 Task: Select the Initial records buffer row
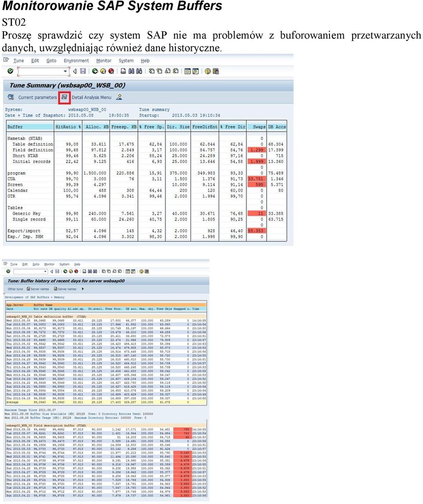(x=147, y=162)
